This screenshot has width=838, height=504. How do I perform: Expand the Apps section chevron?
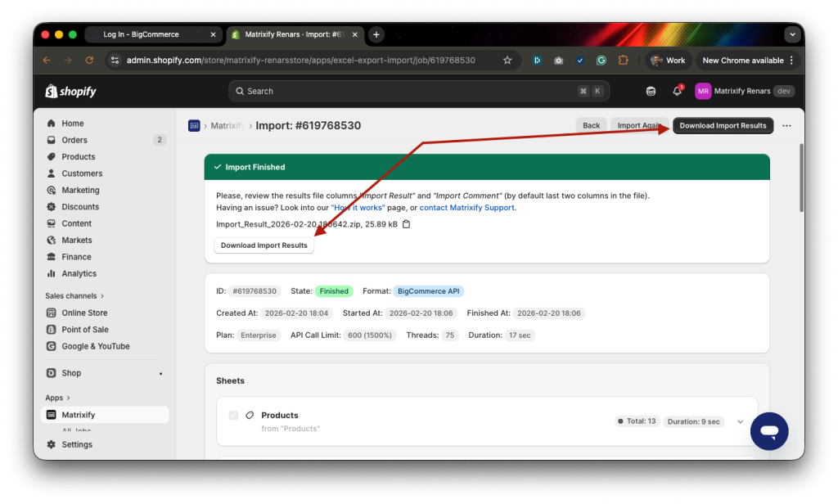pyautogui.click(x=67, y=397)
